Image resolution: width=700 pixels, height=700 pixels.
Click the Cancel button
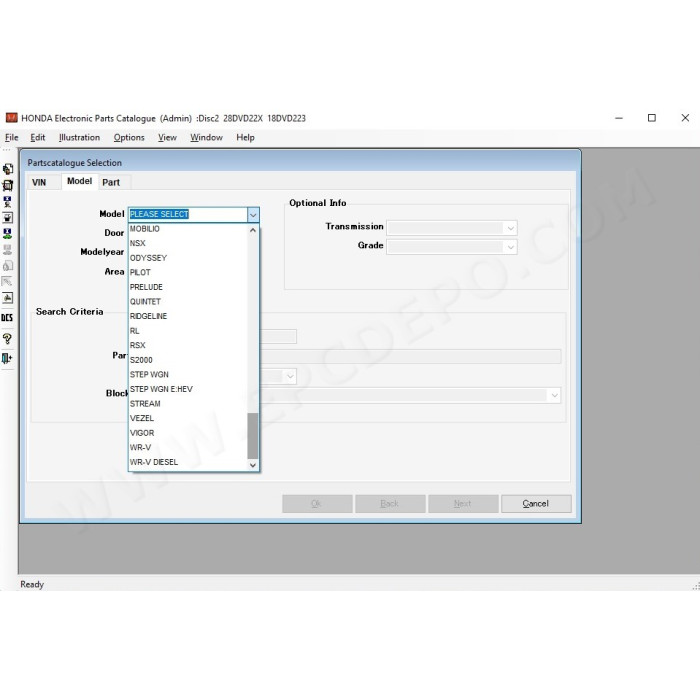(536, 504)
